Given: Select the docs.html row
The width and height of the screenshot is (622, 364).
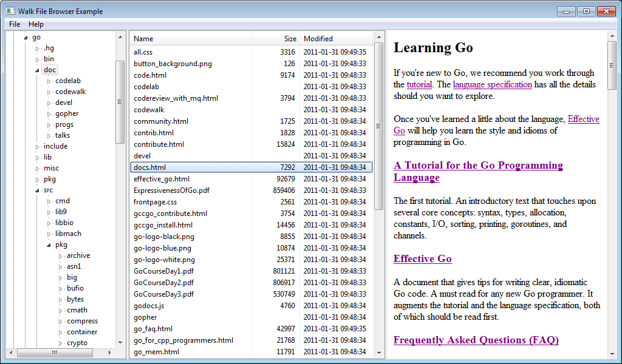Looking at the screenshot, I should (251, 167).
